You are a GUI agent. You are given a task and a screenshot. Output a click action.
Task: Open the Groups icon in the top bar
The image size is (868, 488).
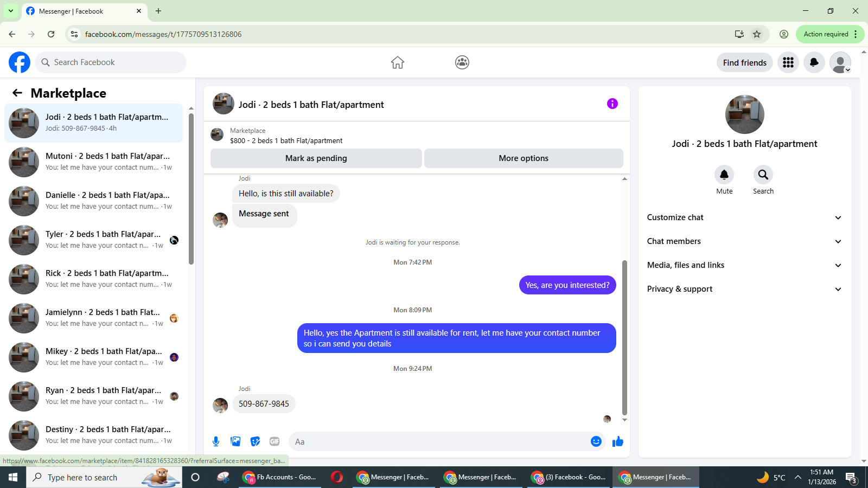462,62
